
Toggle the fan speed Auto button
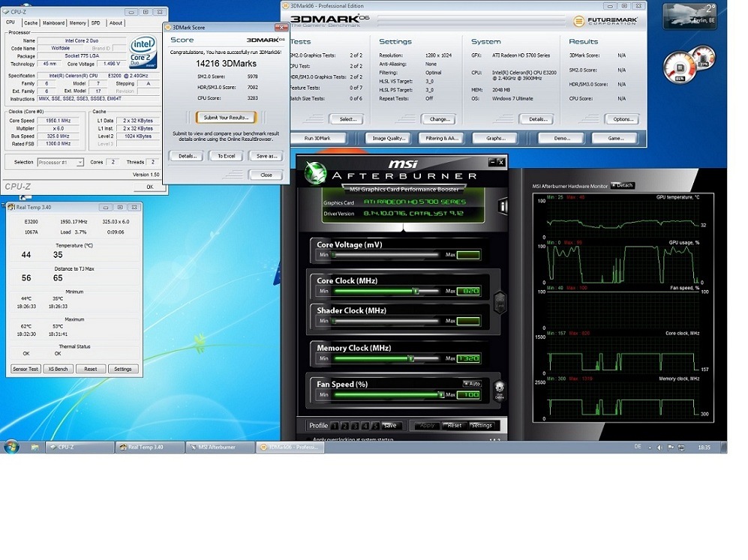(x=472, y=384)
